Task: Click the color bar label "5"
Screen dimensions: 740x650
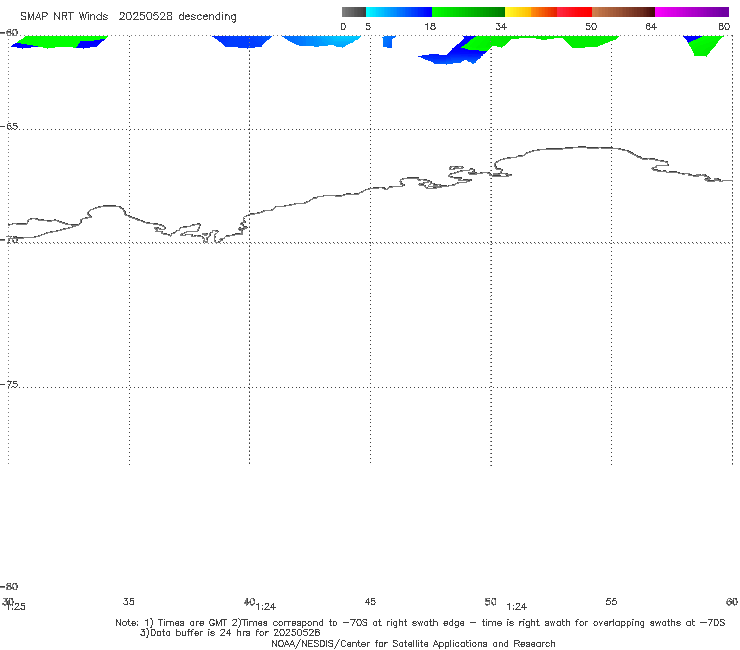Action: pyautogui.click(x=368, y=26)
